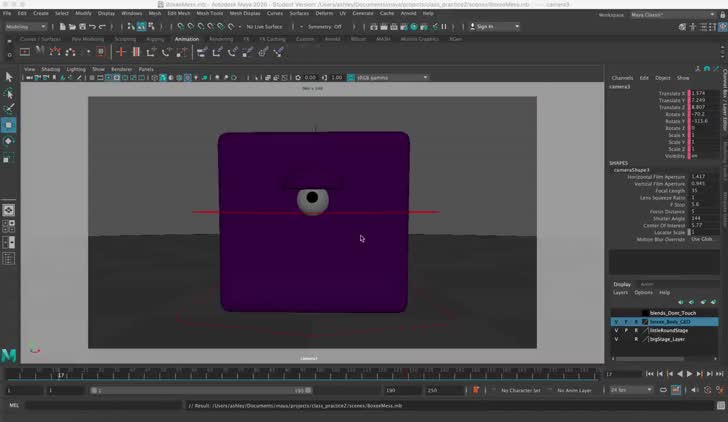Click the snap to grid magnet icon
Screen dimensions: 728x422
click(180, 27)
